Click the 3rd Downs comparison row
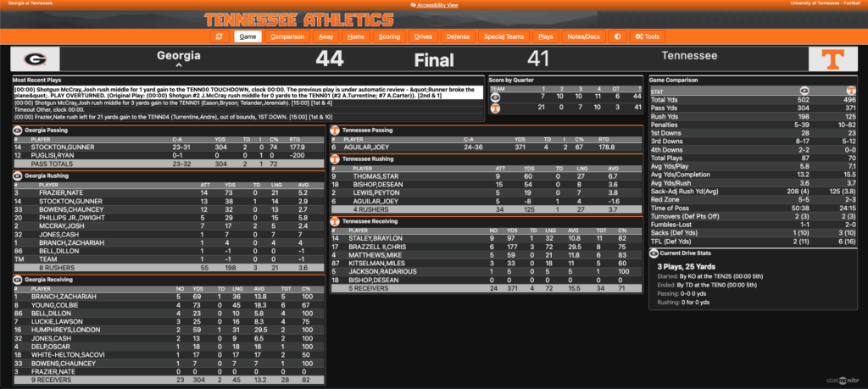 [x=754, y=142]
